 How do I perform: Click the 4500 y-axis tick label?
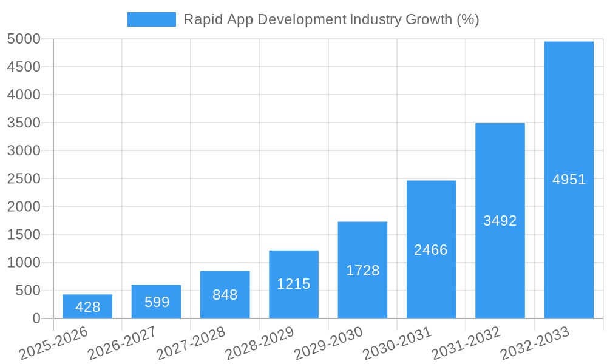pos(24,67)
